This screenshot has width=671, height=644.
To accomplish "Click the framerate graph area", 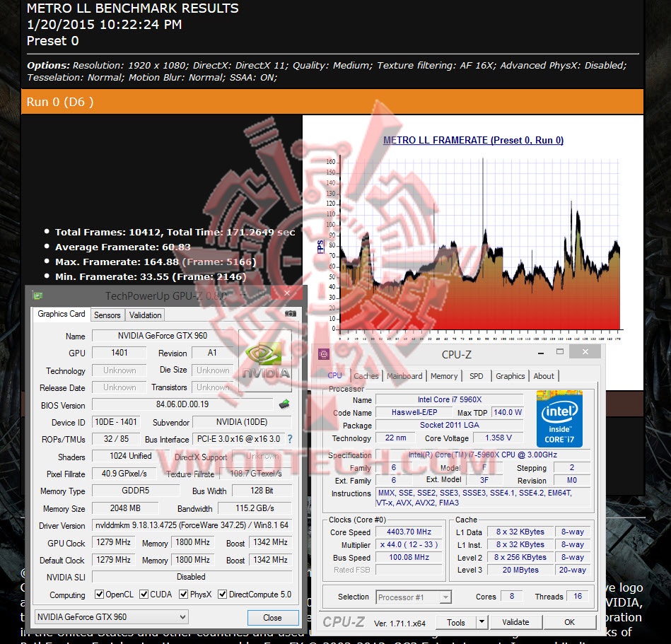I will point(479,245).
